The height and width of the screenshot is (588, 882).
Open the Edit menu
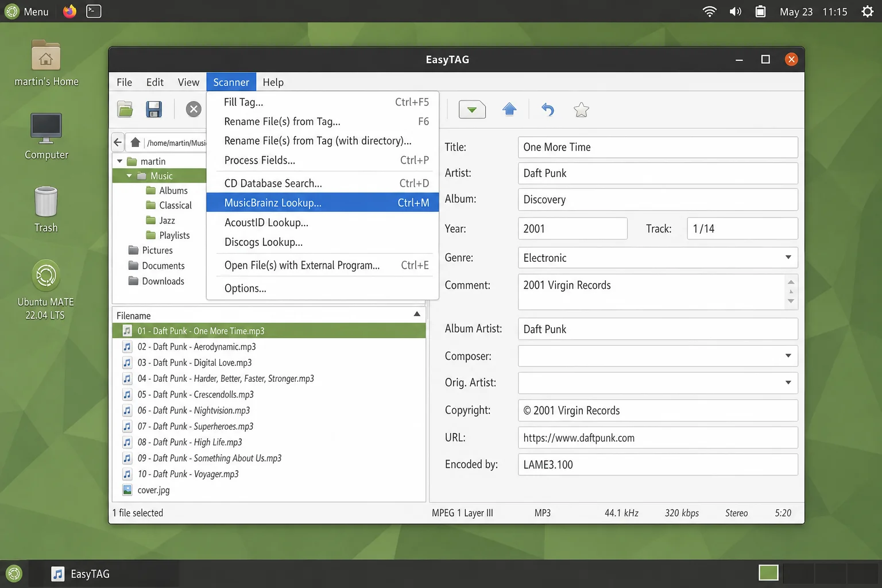tap(155, 82)
